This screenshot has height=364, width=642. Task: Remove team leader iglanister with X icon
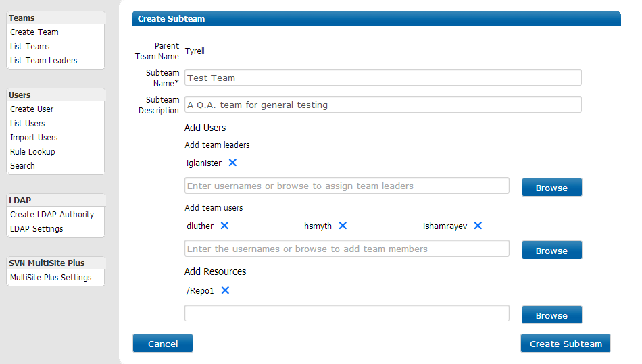point(232,163)
